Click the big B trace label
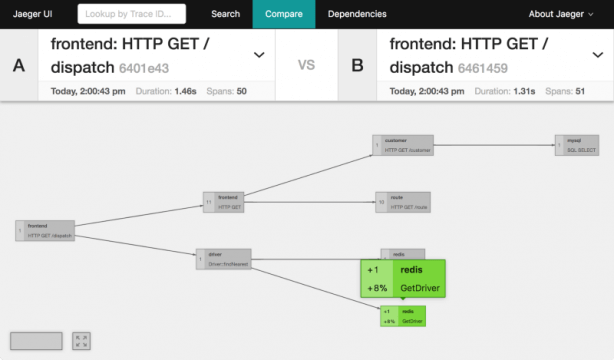This screenshot has height=360, width=614. click(x=357, y=65)
